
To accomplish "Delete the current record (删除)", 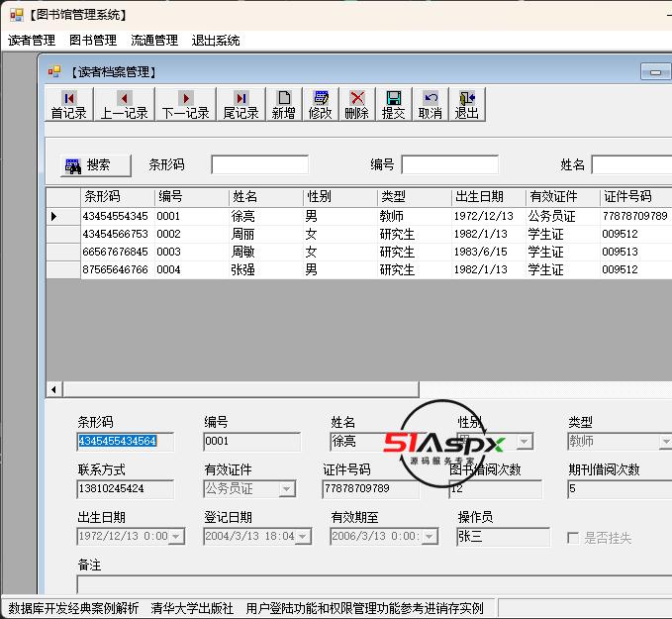I will point(357,104).
